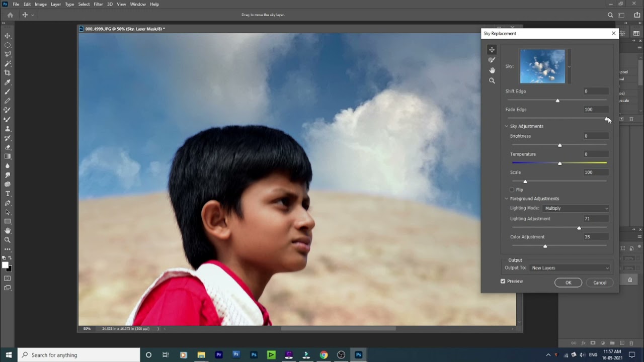Viewport: 644px width, 362px height.
Task: Open Windows Task View button
Action: pos(166,355)
